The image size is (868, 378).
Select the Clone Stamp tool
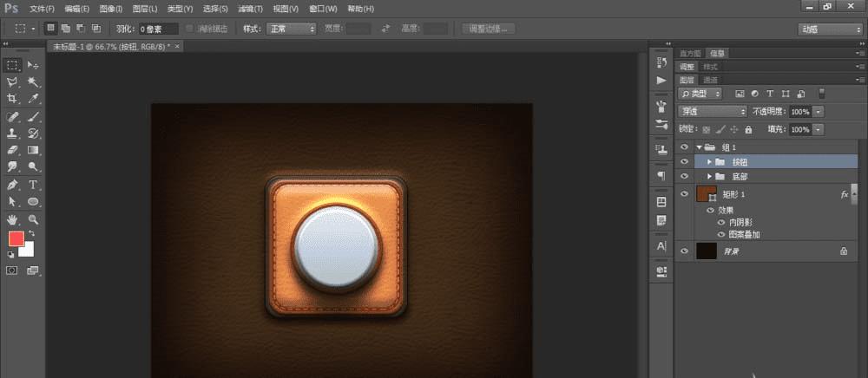[x=12, y=134]
